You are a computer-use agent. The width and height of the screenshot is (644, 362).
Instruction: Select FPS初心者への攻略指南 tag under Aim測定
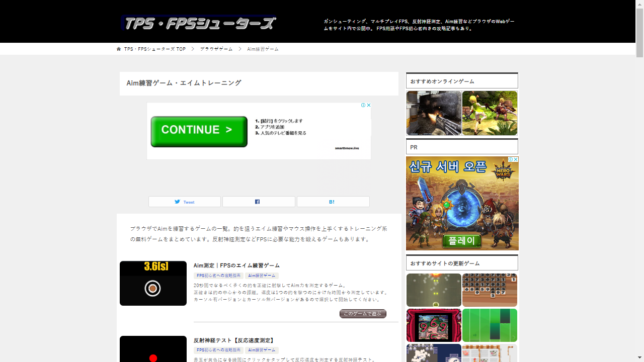[x=218, y=276]
